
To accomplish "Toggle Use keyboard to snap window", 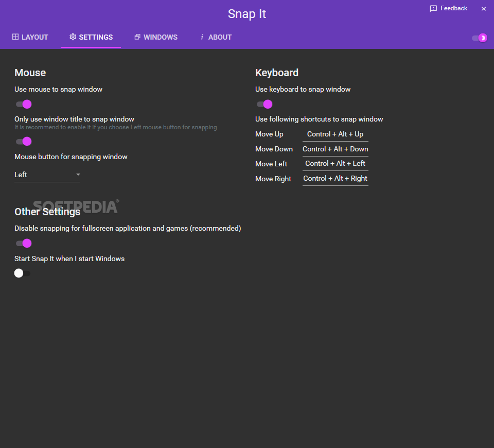I will click(264, 105).
